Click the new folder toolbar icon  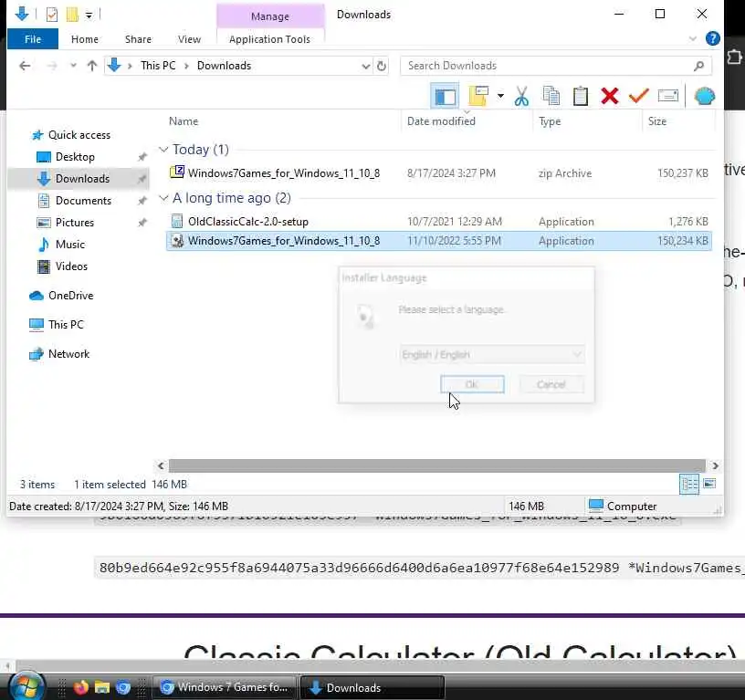tap(478, 96)
